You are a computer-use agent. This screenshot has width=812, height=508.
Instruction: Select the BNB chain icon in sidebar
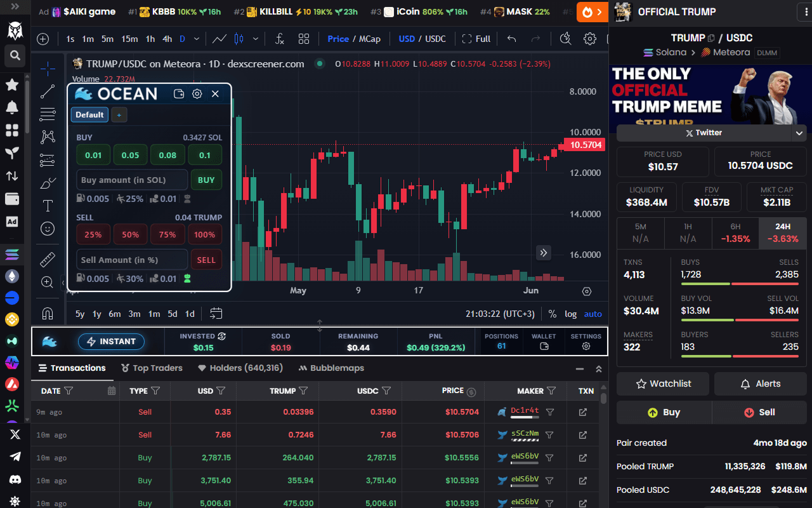pyautogui.click(x=12, y=319)
